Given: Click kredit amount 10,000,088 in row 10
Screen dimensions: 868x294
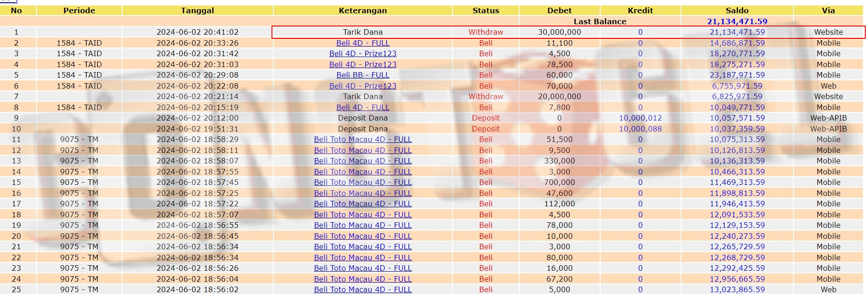Looking at the screenshot, I should pos(640,129).
